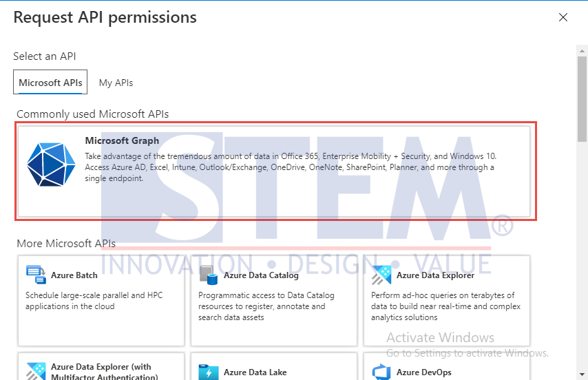Click the Azure Data Catalog icon
The image size is (588, 380).
pos(209,275)
